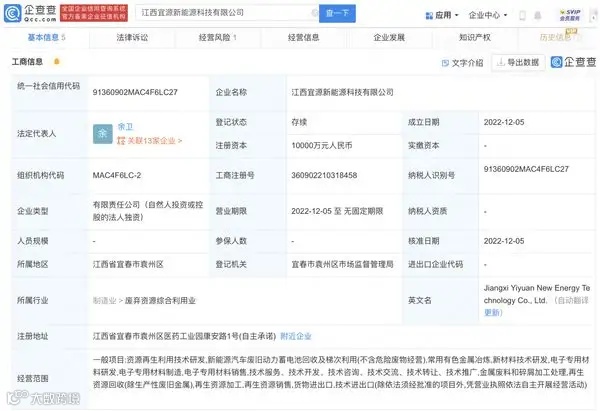Click the 工商信息 section heading
The image size is (600, 411).
[27, 62]
